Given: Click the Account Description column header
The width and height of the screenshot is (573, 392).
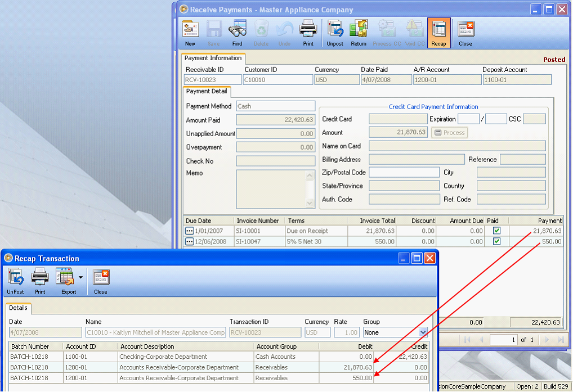Looking at the screenshot, I should [x=185, y=347].
